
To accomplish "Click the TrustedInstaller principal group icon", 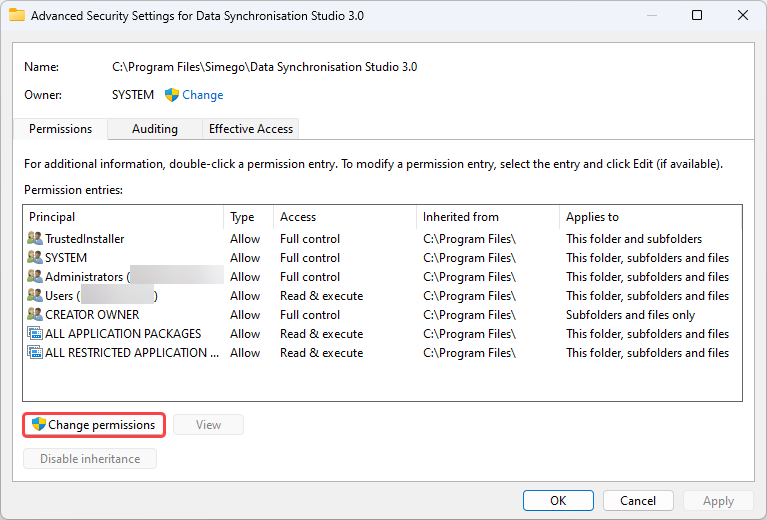I will (35, 239).
